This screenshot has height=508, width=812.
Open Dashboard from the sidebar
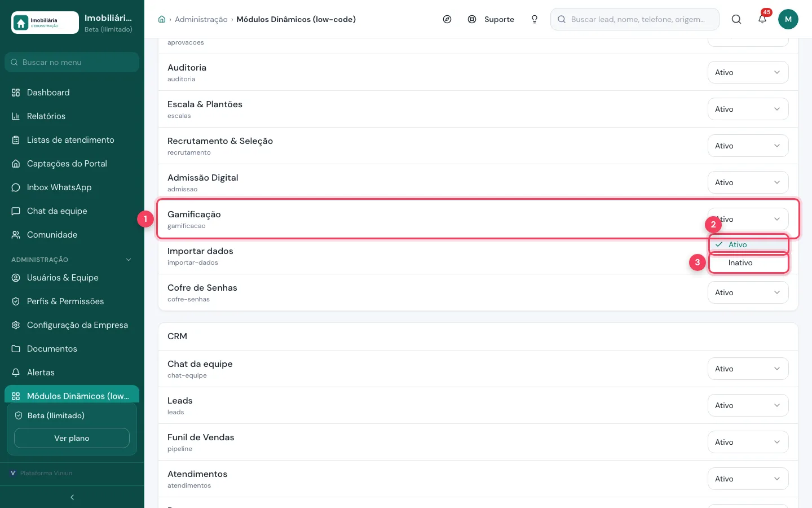[72, 93]
